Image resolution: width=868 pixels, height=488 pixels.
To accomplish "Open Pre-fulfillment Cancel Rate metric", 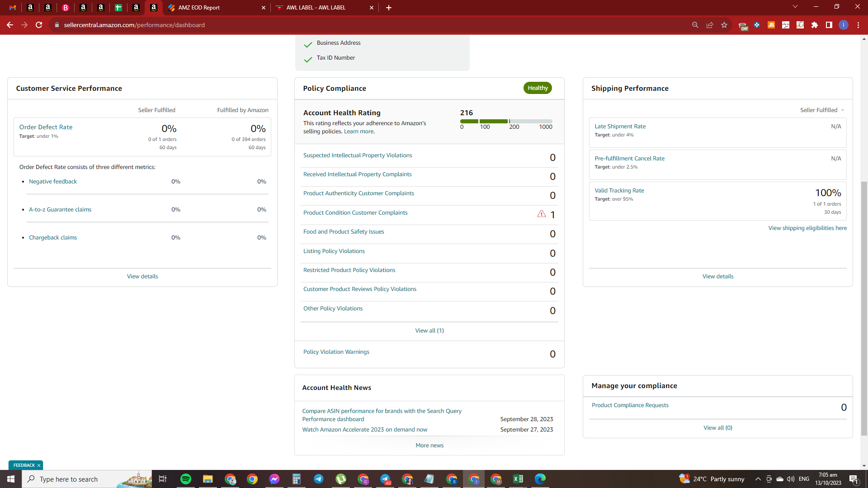I will (629, 159).
